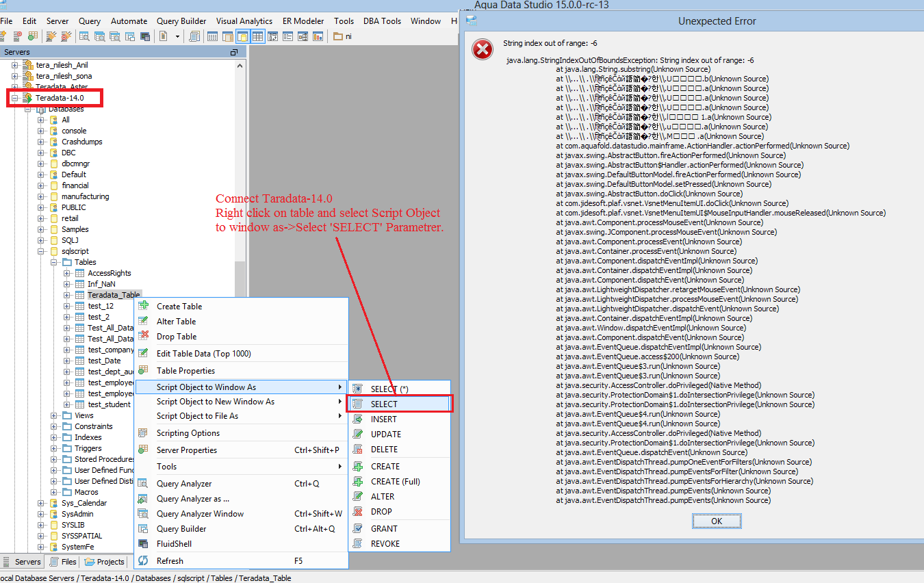Click OK in the Unexpected Error dialog
The image size is (924, 583).
(717, 521)
